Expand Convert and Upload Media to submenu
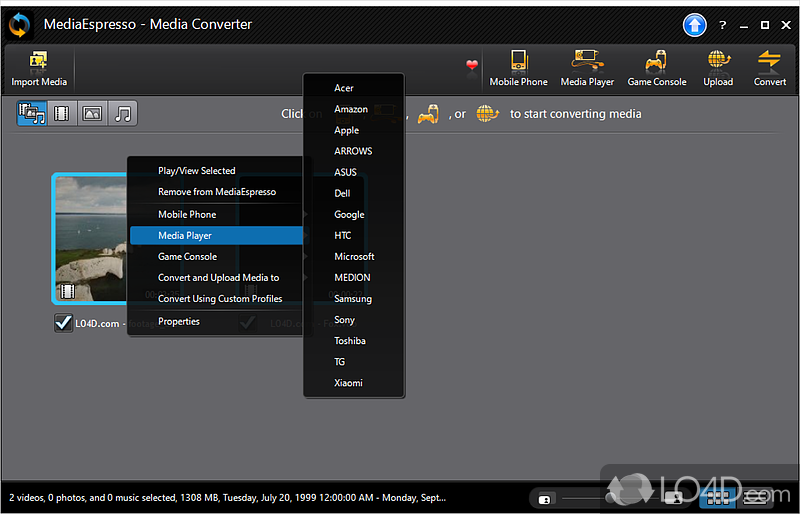The image size is (800, 514). pyautogui.click(x=216, y=278)
